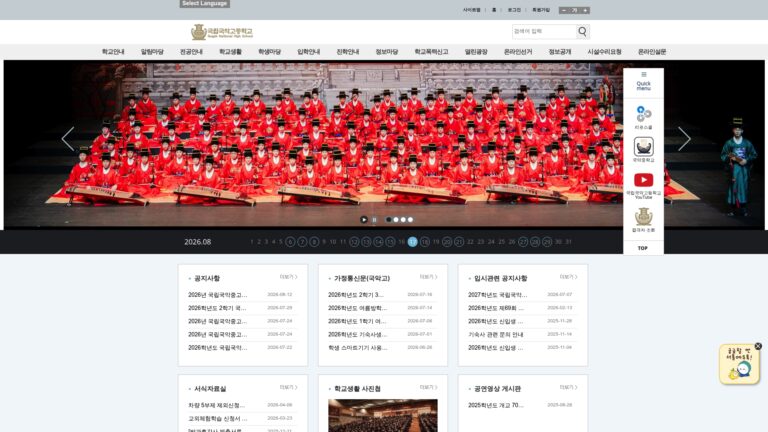Select day 6 on calendar strip
Image resolution: width=768 pixels, height=432 pixels.
tap(290, 241)
